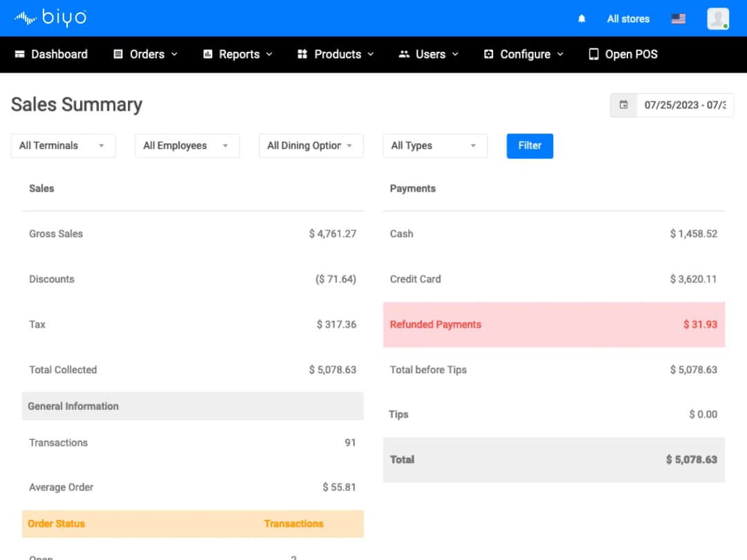Viewport: 747px width, 560px height.
Task: Expand the All Employees selector
Action: [x=186, y=146]
